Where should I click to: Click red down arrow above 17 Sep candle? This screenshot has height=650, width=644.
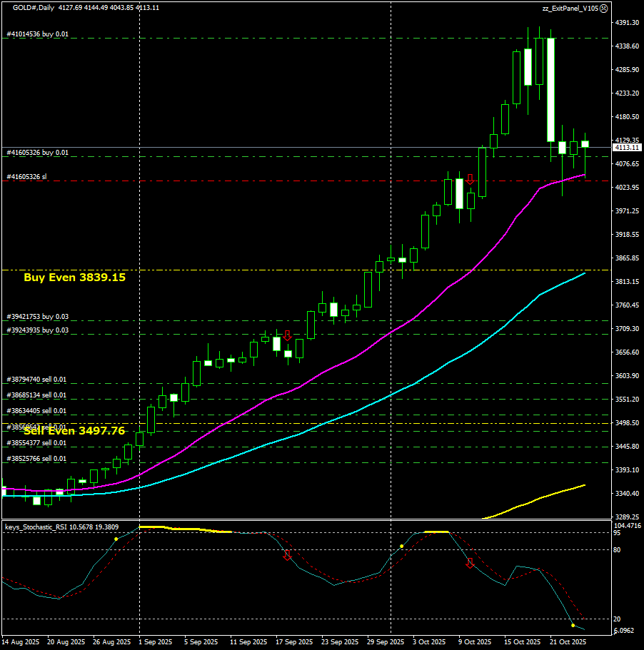coord(287,335)
